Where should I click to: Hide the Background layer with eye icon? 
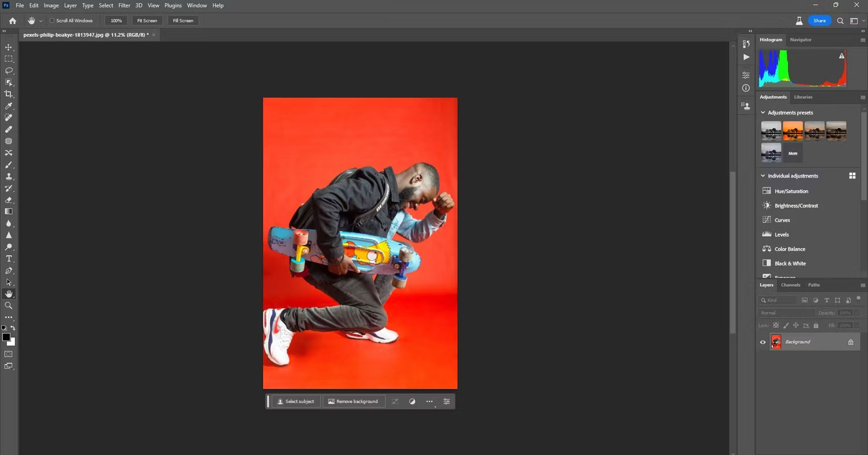click(763, 342)
